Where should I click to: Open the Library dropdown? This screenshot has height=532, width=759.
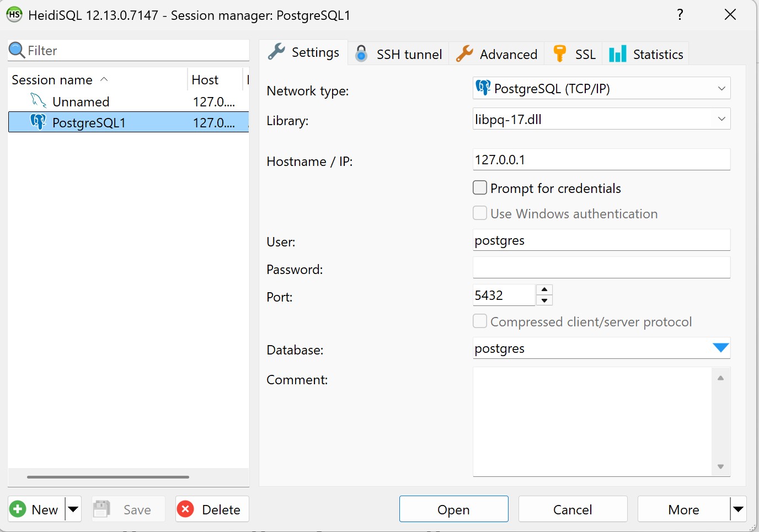point(721,119)
